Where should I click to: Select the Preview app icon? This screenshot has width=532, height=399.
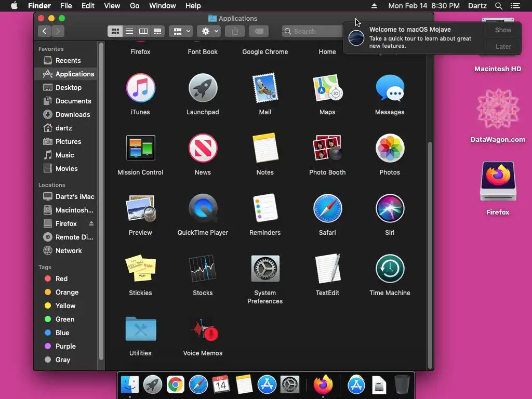click(x=140, y=208)
